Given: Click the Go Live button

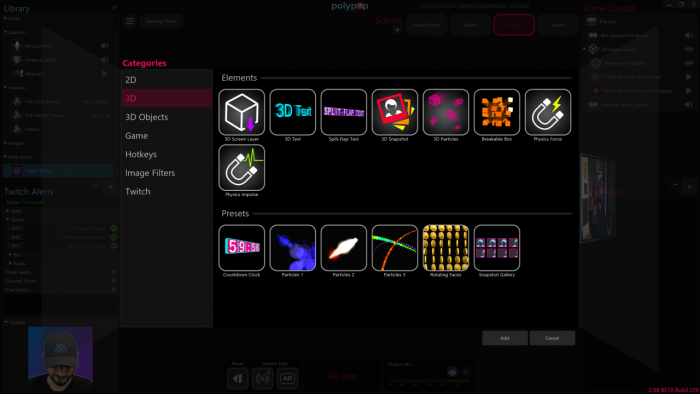Looking at the screenshot, I should click(342, 376).
